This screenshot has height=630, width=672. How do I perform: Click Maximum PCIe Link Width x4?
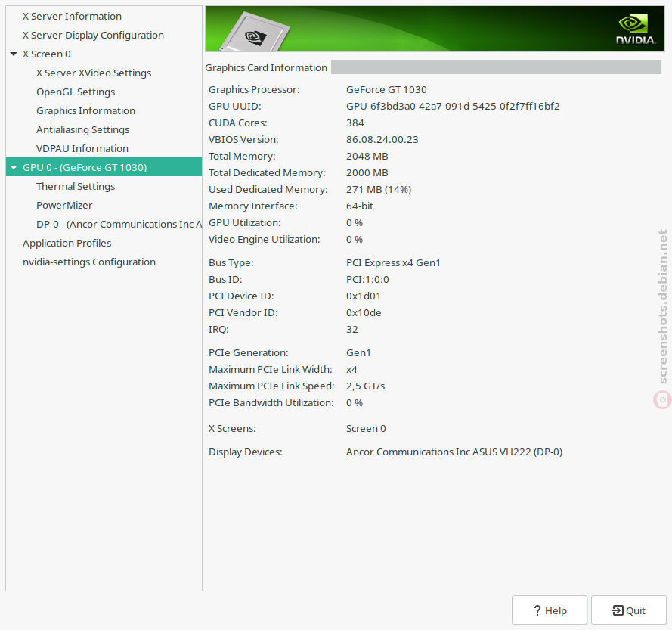351,370
